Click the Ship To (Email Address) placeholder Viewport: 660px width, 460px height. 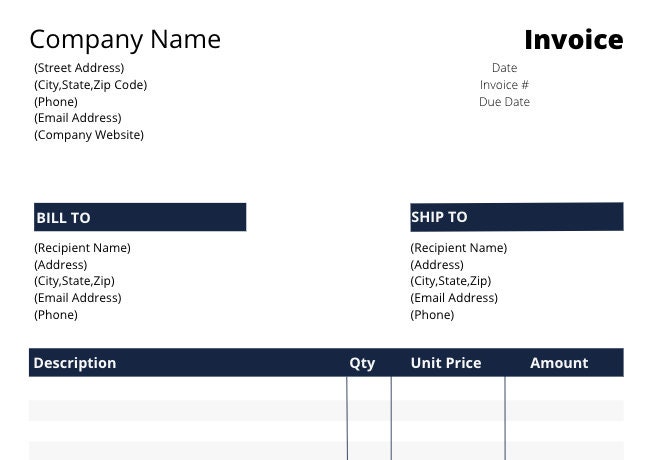454,298
